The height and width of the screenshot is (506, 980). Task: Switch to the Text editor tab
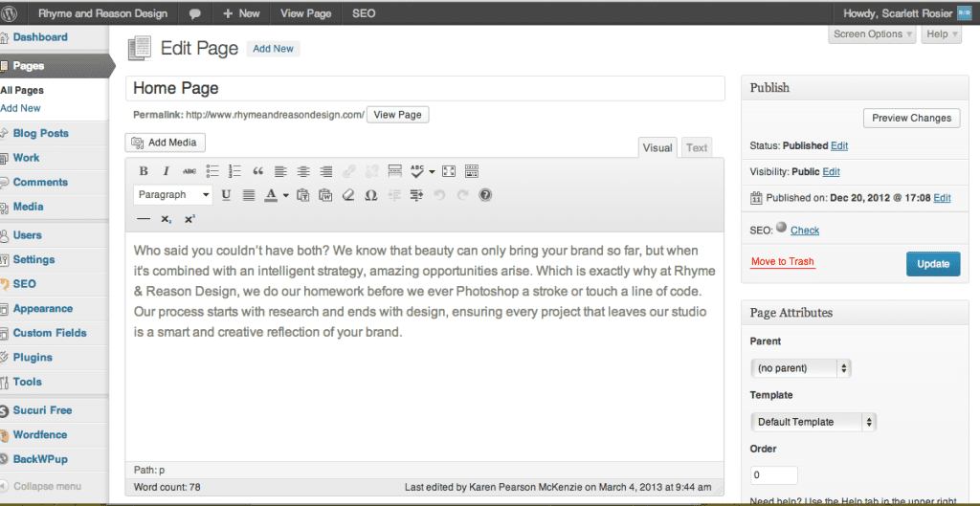pyautogui.click(x=697, y=148)
